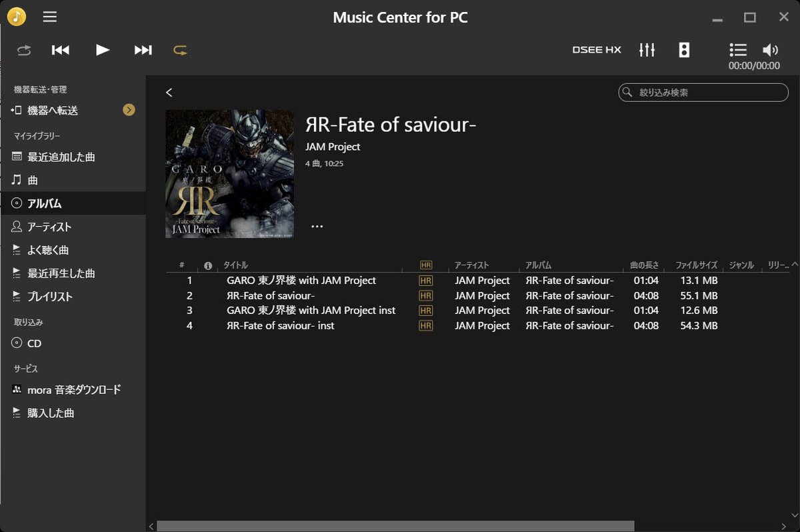Click HR badge on track 4
This screenshot has width=800, height=532.
426,326
